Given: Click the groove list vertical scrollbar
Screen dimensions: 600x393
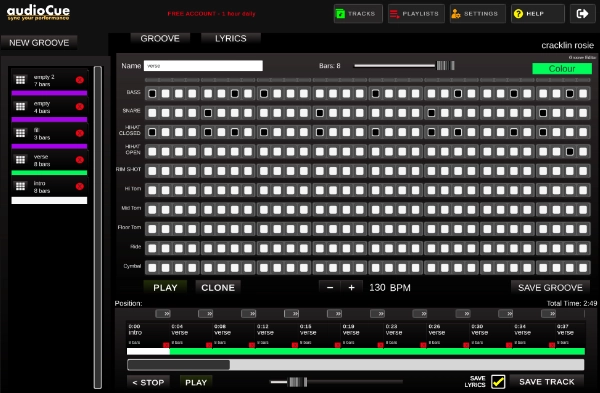Looking at the screenshot, I should (x=98, y=227).
